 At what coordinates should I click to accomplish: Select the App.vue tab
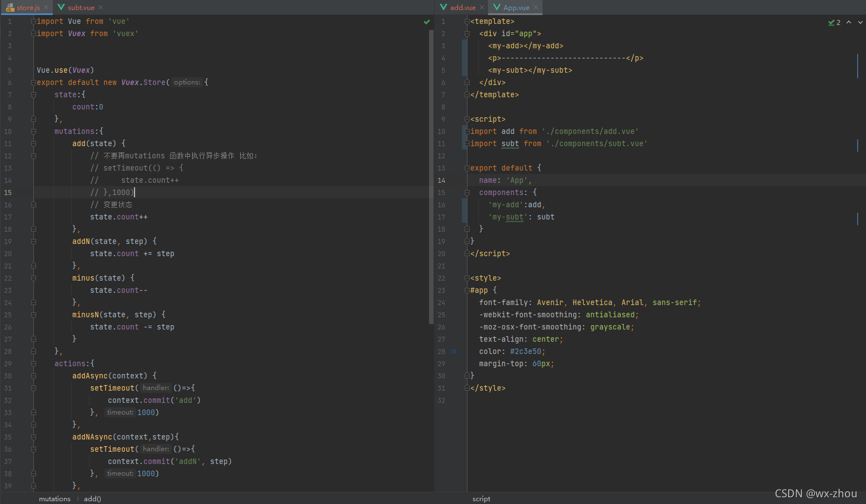516,7
